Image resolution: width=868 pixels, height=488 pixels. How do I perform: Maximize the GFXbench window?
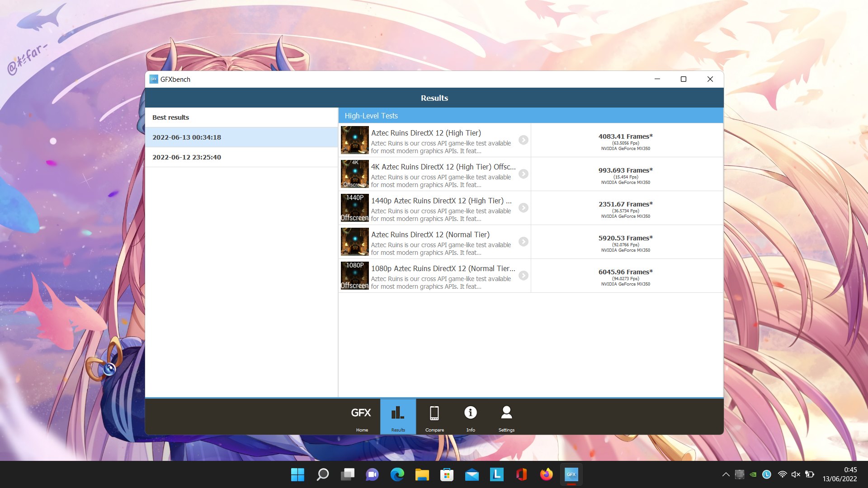[684, 79]
